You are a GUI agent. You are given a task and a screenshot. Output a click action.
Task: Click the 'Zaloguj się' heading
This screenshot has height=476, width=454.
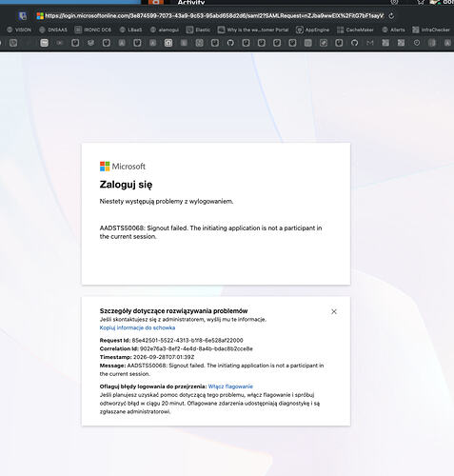pos(126,185)
